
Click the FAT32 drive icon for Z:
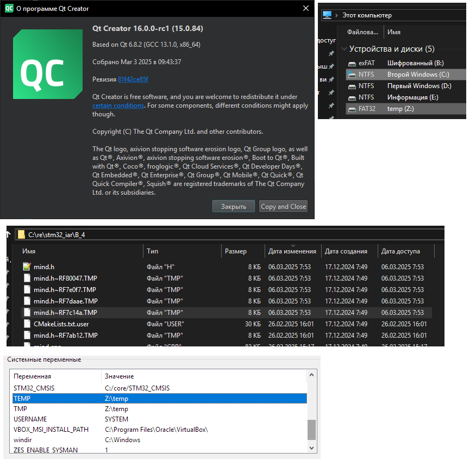352,109
